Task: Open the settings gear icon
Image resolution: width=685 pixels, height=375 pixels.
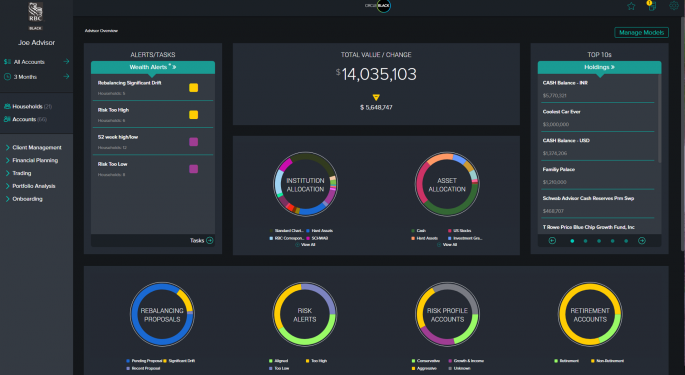Action: (674, 6)
